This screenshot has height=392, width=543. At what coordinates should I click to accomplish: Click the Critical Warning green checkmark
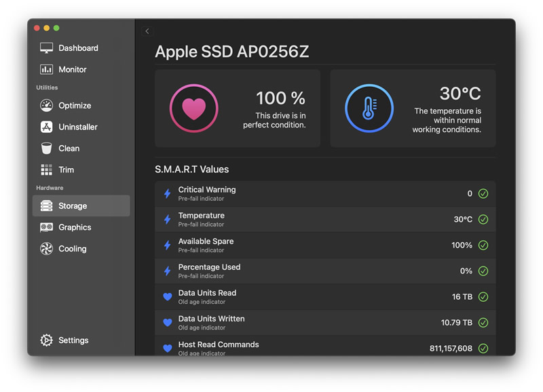pyautogui.click(x=483, y=194)
